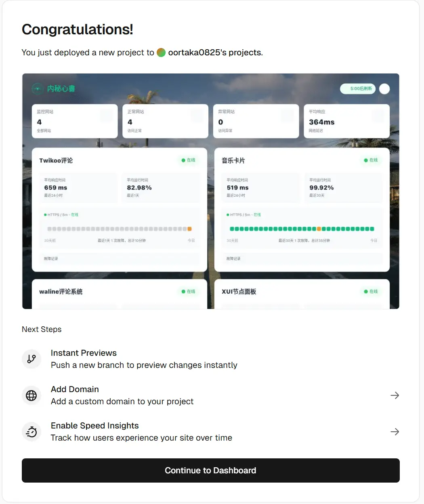Click the 5:00 refresh countdown pill
The height and width of the screenshot is (504, 424).
tap(358, 89)
